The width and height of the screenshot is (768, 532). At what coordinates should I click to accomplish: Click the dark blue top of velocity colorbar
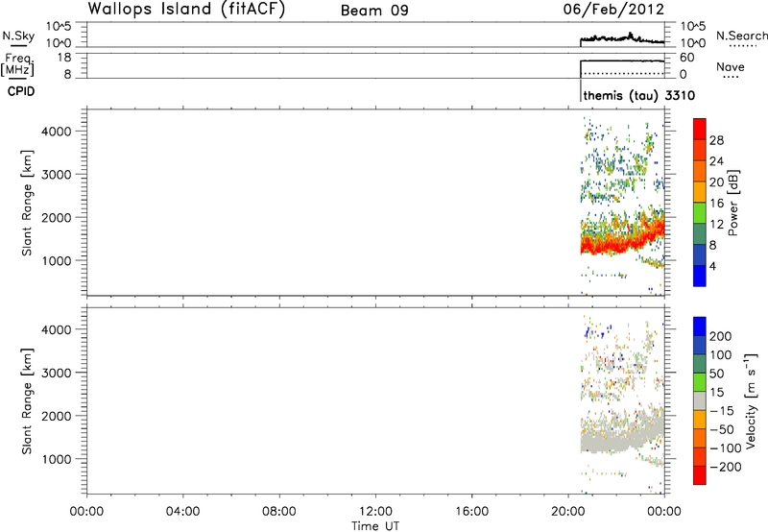[x=700, y=326]
